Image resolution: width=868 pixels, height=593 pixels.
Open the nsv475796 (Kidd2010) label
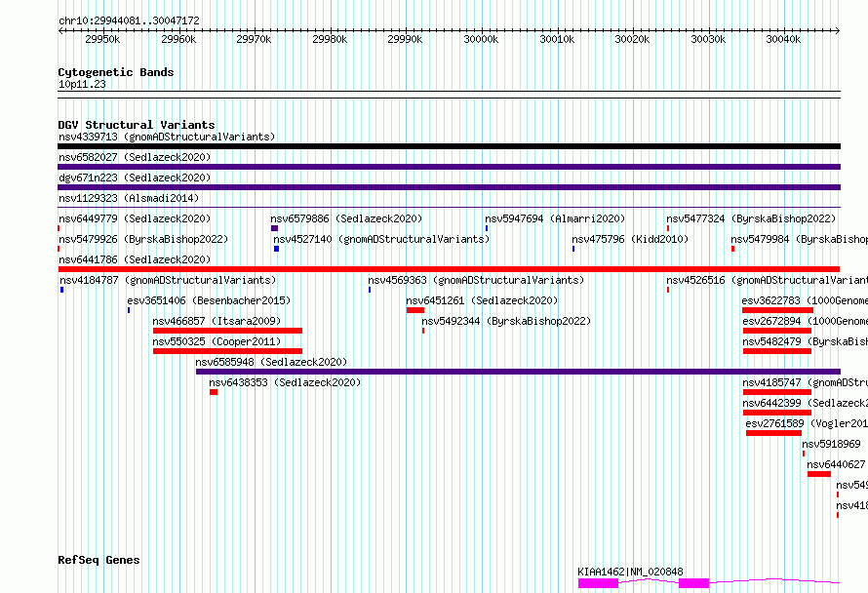click(x=630, y=239)
